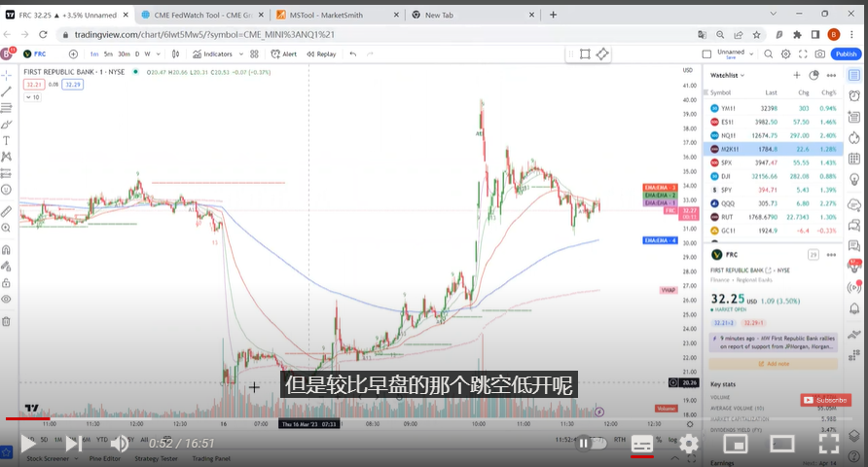Image resolution: width=868 pixels, height=467 pixels.
Task: Add a symbol to the watchlist
Action: pos(797,75)
